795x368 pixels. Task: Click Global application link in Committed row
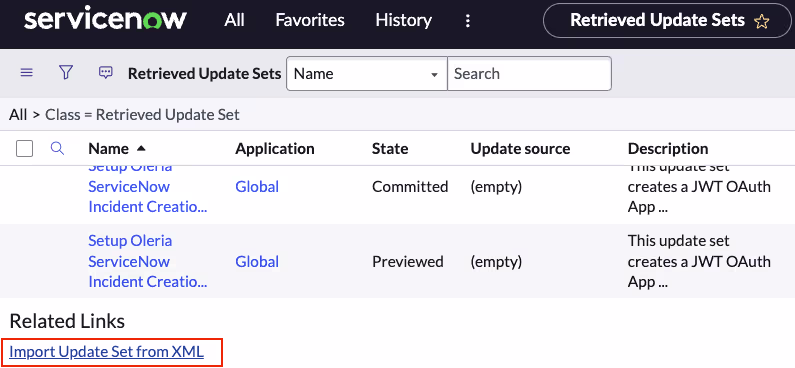[x=257, y=187]
